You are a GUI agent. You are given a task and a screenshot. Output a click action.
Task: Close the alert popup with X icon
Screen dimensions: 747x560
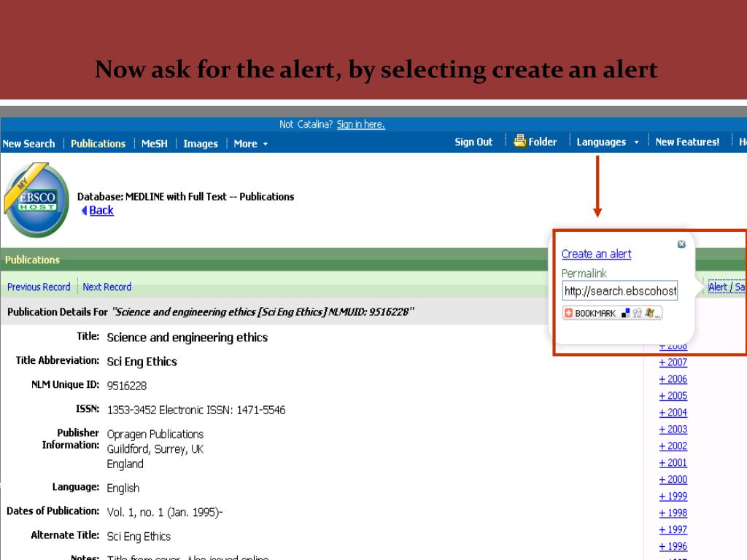tap(681, 244)
